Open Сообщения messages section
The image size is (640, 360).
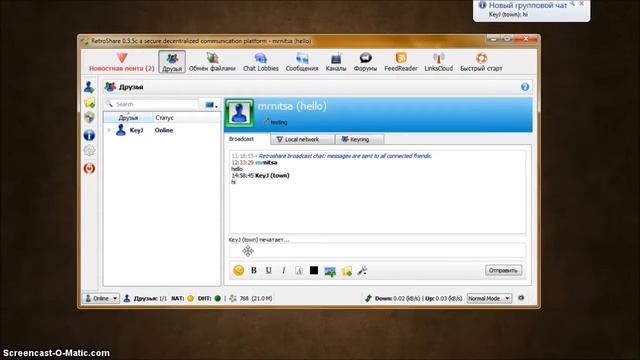pyautogui.click(x=302, y=62)
